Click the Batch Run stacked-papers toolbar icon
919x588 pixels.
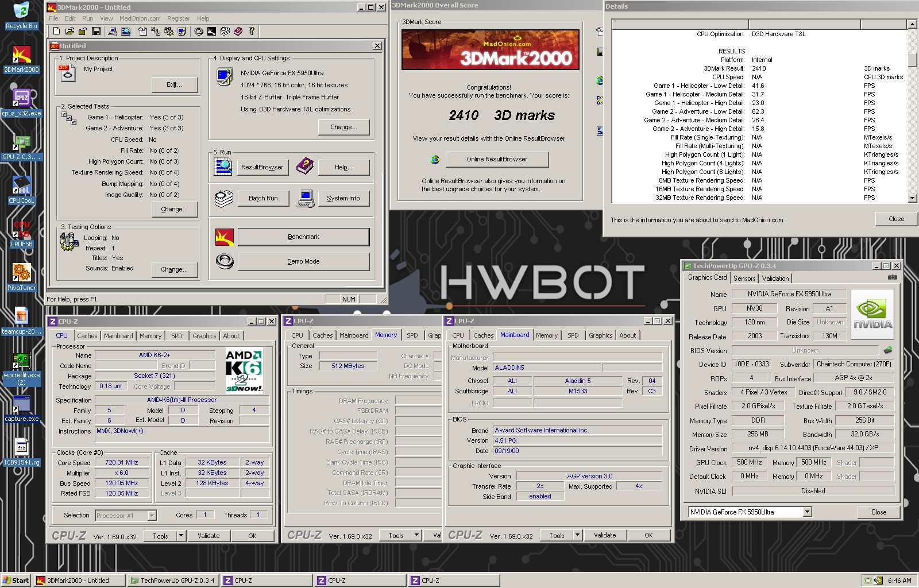point(225,31)
